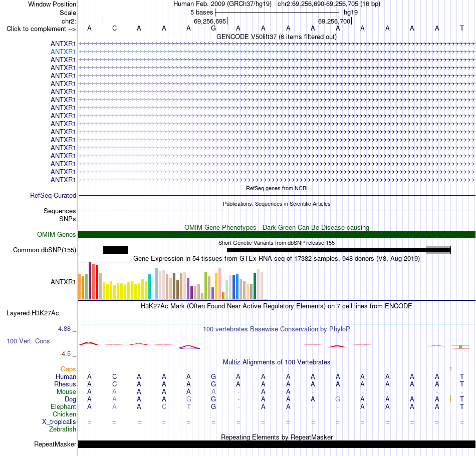Open the 'GENCODE V50lift37 (6 items filtered out)' track title
This screenshot has height=456, width=476.
[x=276, y=37]
